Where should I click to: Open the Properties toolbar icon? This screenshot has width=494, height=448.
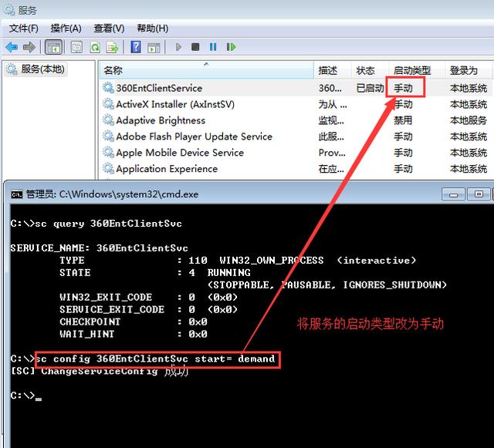point(76,47)
